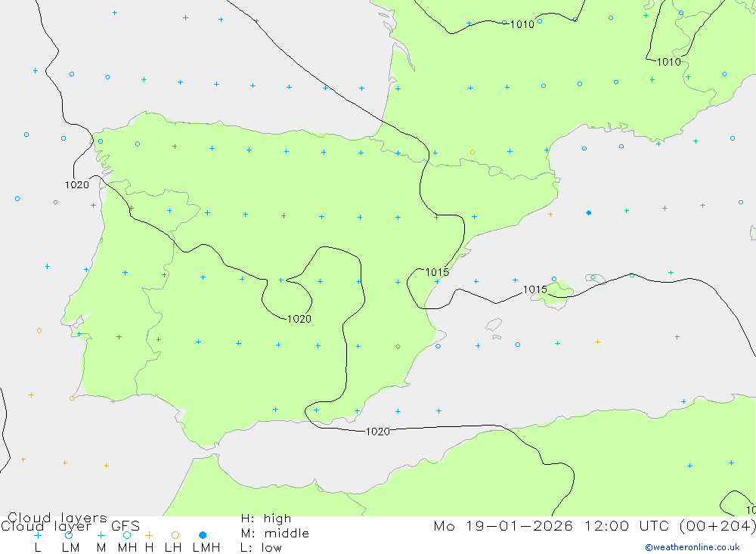The width and height of the screenshot is (756, 554).
Task: Click the 1010 isobar label at top center
Action: pyautogui.click(x=522, y=25)
